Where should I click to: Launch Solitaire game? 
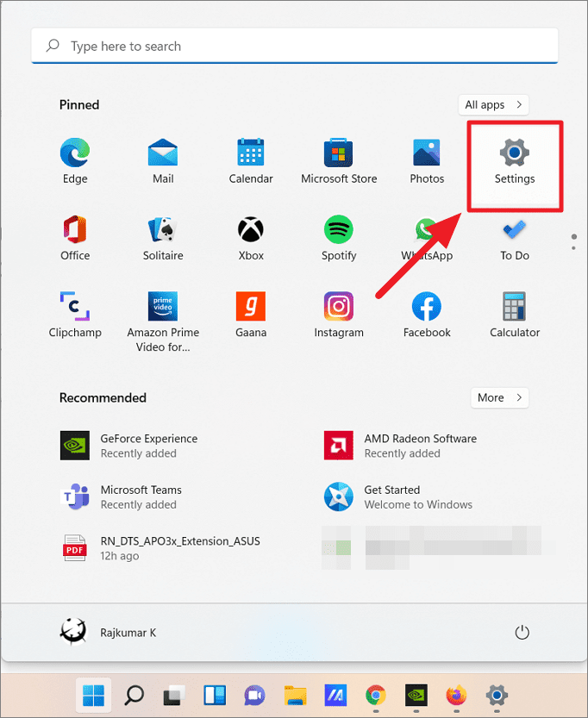pos(163,238)
